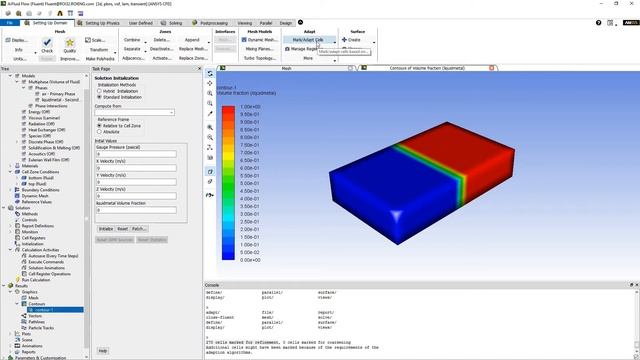Collapse the ribbon with the round arrow icon
This screenshot has width=640, height=360.
pyautogui.click(x=300, y=22)
